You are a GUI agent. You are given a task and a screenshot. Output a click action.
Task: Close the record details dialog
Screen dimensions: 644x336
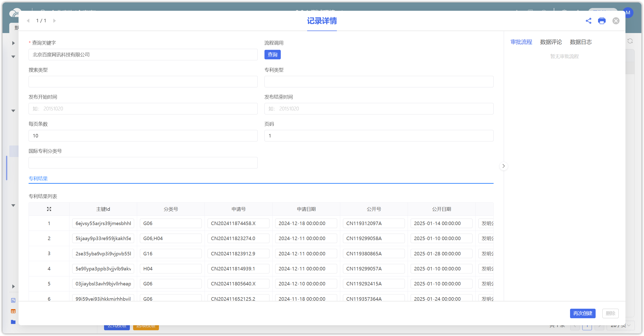click(x=616, y=21)
